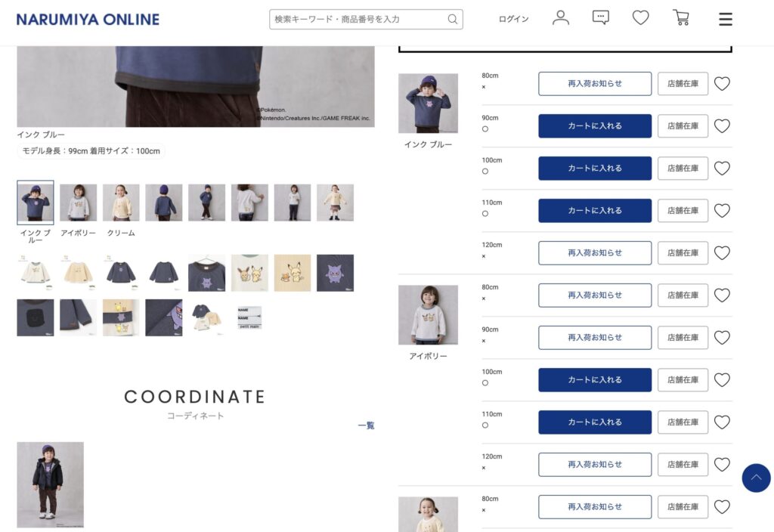This screenshot has width=774, height=532.
Task: Open the account profile icon
Action: (x=560, y=18)
